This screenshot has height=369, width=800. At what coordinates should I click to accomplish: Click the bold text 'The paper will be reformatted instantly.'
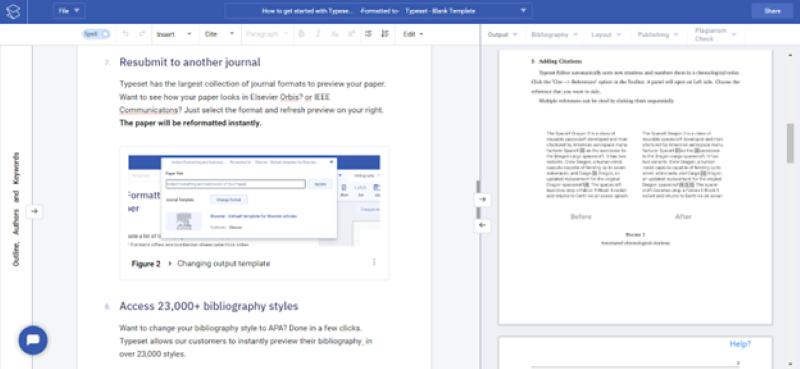pyautogui.click(x=190, y=123)
